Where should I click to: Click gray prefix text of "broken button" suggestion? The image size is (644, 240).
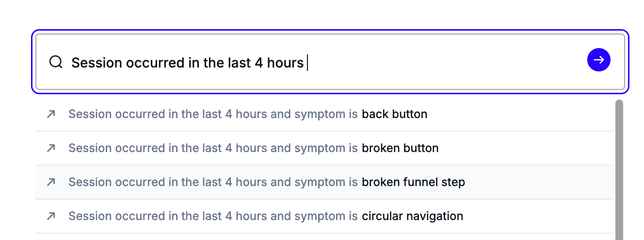[213, 149]
